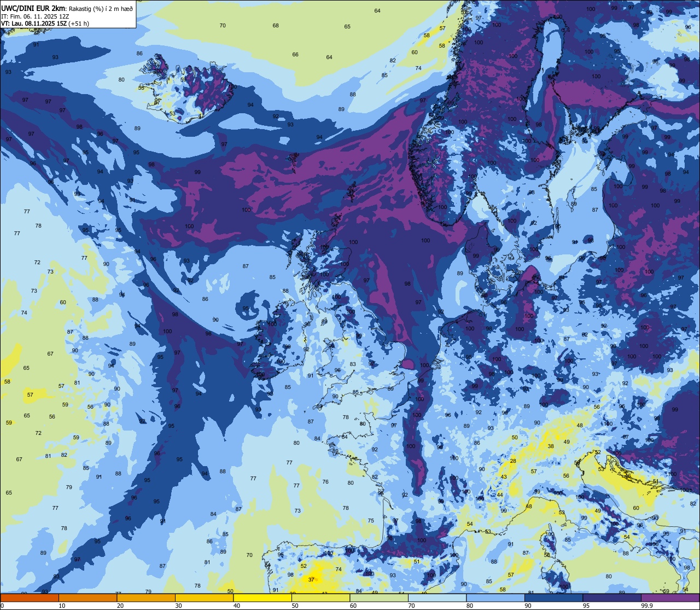Select the dark blue 90–95 legend swatch

click(x=553, y=597)
